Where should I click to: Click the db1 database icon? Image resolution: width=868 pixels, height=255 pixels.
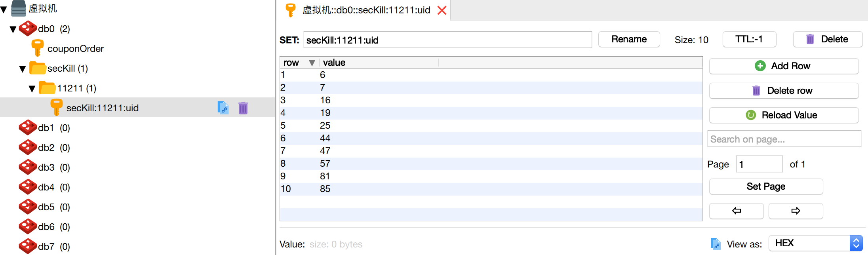(x=28, y=127)
